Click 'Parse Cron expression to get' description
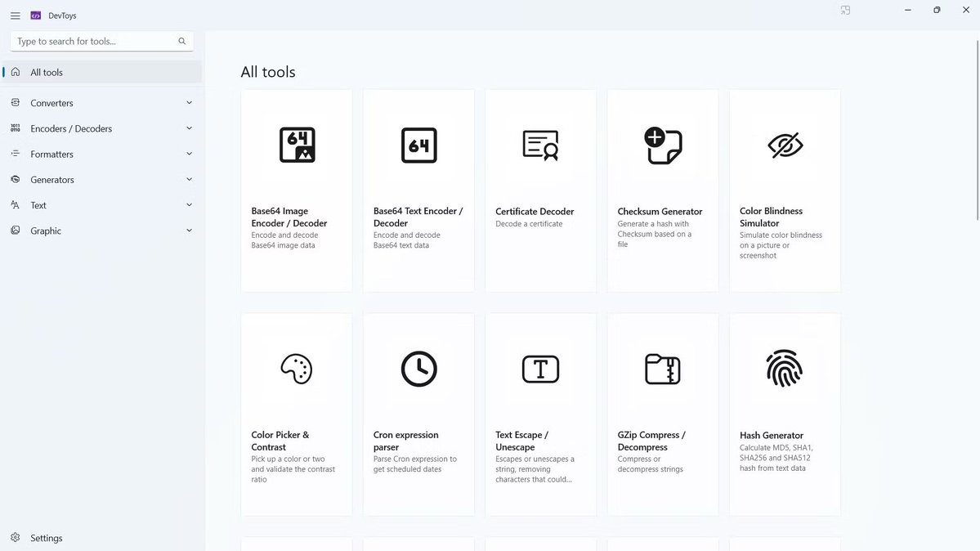 pos(415,464)
